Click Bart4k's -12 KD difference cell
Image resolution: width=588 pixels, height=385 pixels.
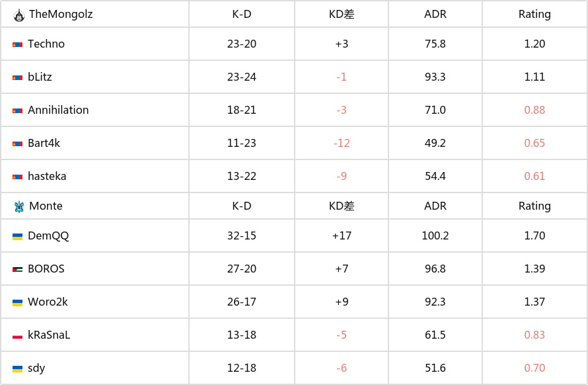coord(342,143)
